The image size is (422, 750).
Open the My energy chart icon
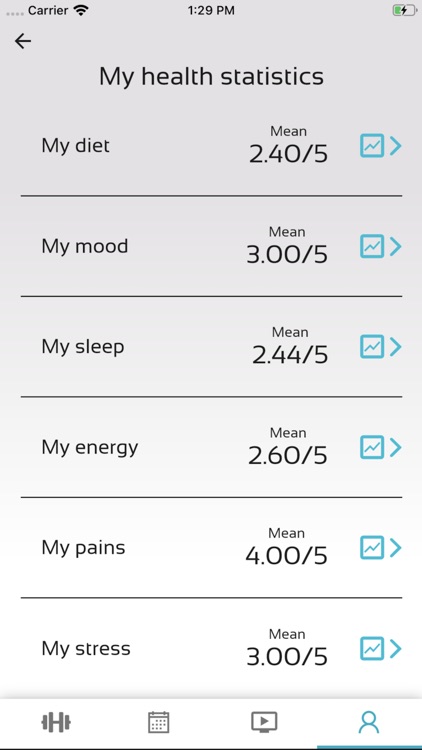coord(372,447)
